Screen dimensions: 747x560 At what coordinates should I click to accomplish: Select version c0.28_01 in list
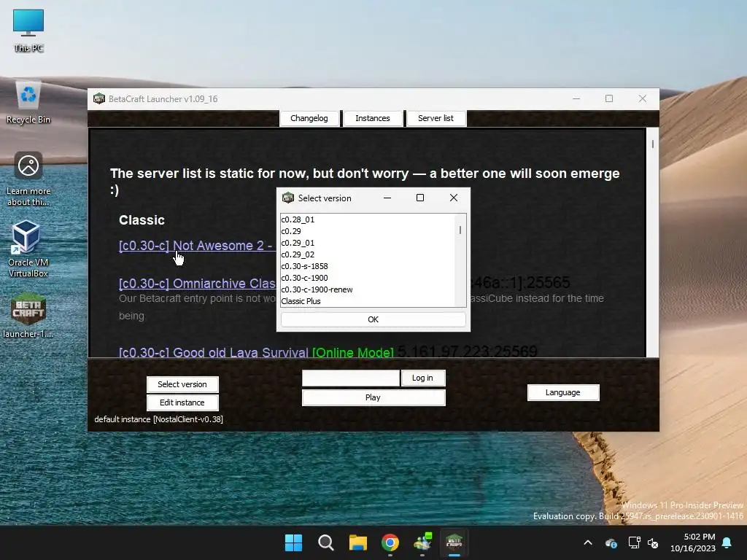[368, 219]
